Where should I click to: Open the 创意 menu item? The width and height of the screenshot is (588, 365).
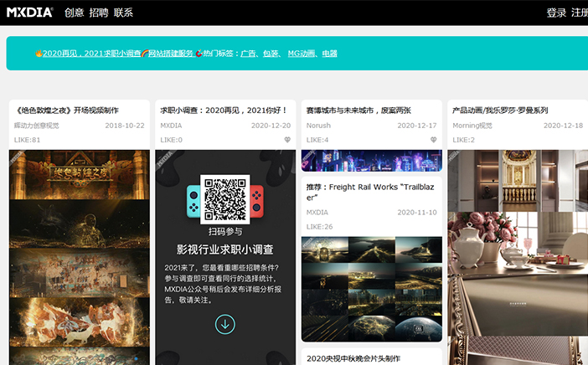pyautogui.click(x=75, y=13)
